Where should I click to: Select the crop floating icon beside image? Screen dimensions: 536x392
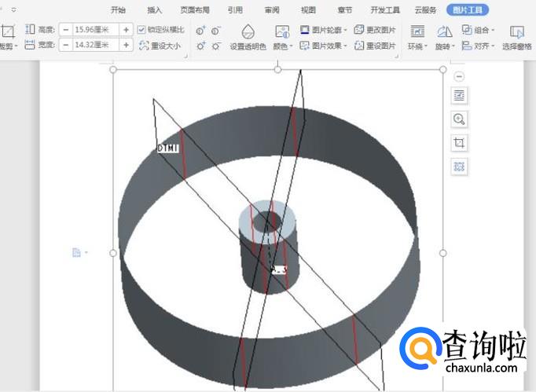(460, 143)
